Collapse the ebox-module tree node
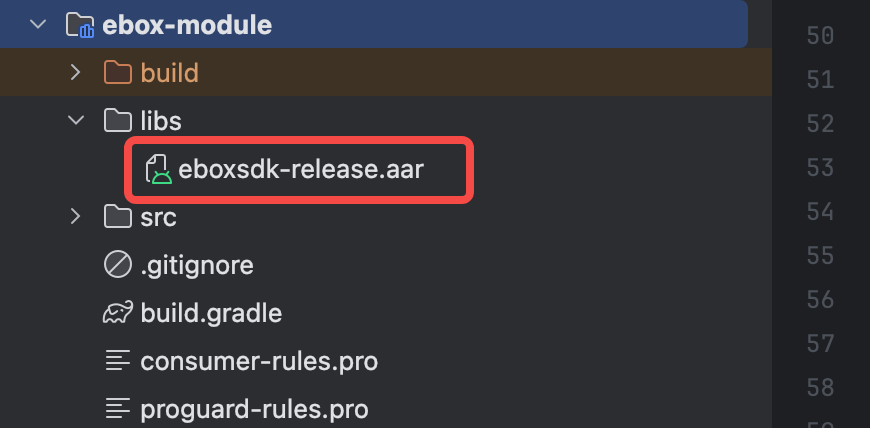 click(39, 24)
